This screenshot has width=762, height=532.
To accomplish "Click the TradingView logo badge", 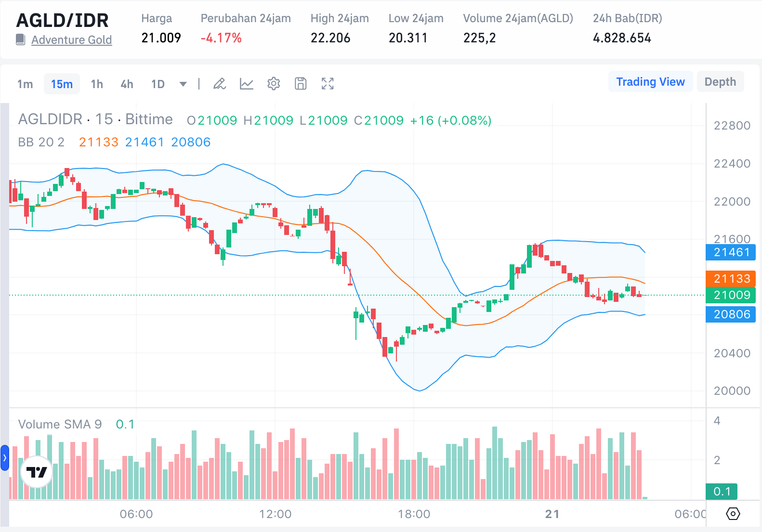I will pyautogui.click(x=37, y=472).
